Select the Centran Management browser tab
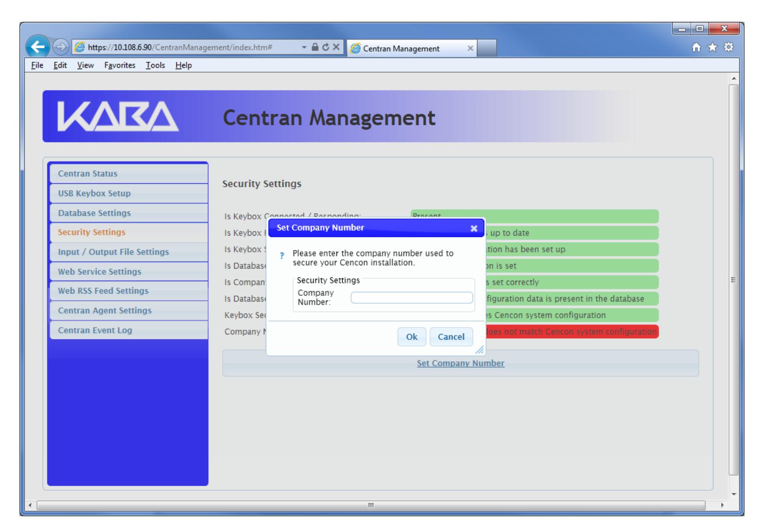The image size is (757, 532). coord(412,48)
